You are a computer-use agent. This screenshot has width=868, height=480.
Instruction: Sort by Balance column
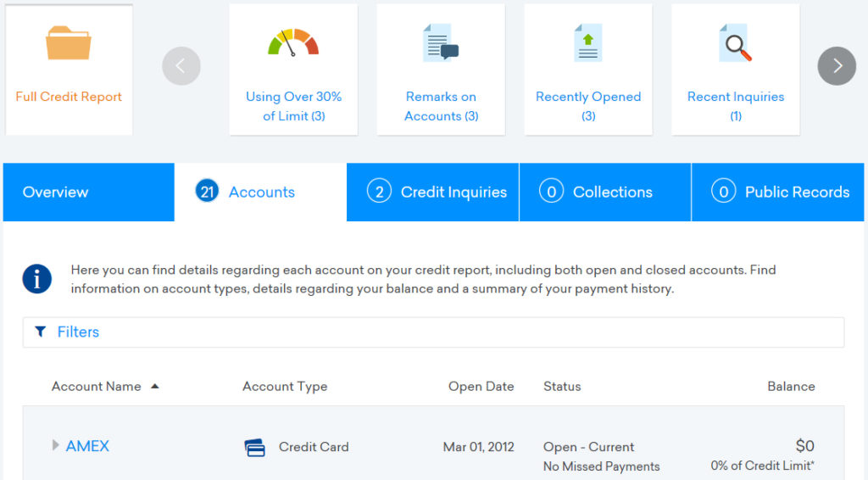[x=791, y=387]
